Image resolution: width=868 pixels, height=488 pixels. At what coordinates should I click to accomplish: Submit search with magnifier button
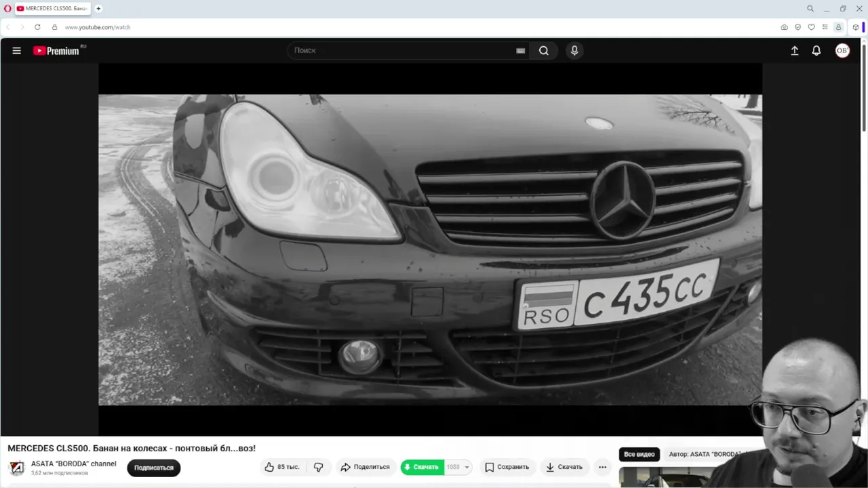544,50
